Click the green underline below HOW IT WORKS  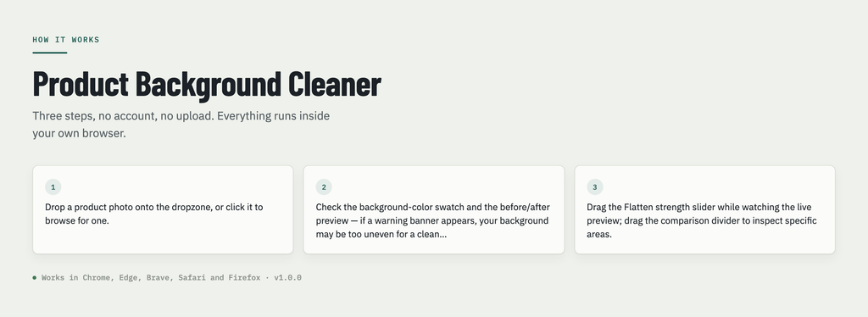50,53
